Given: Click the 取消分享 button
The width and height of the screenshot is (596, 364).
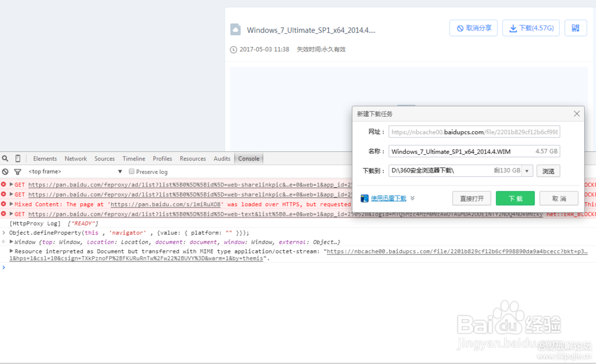Looking at the screenshot, I should point(474,28).
